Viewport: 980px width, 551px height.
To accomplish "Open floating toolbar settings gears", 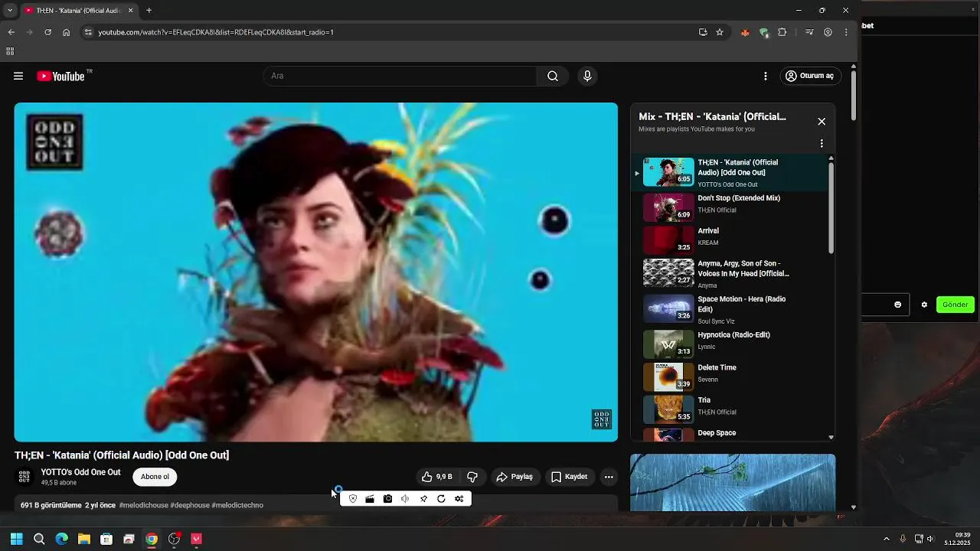I will pyautogui.click(x=459, y=499).
